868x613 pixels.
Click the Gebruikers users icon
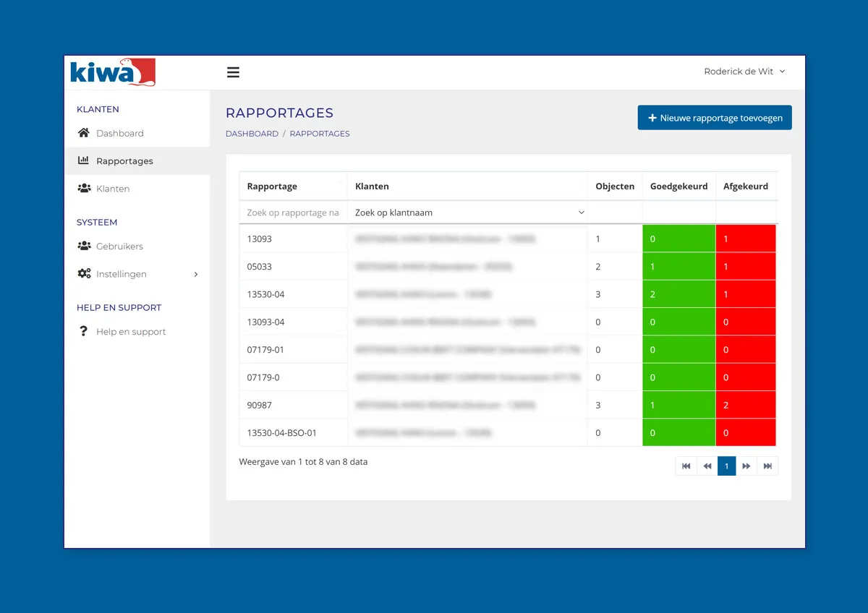[83, 246]
